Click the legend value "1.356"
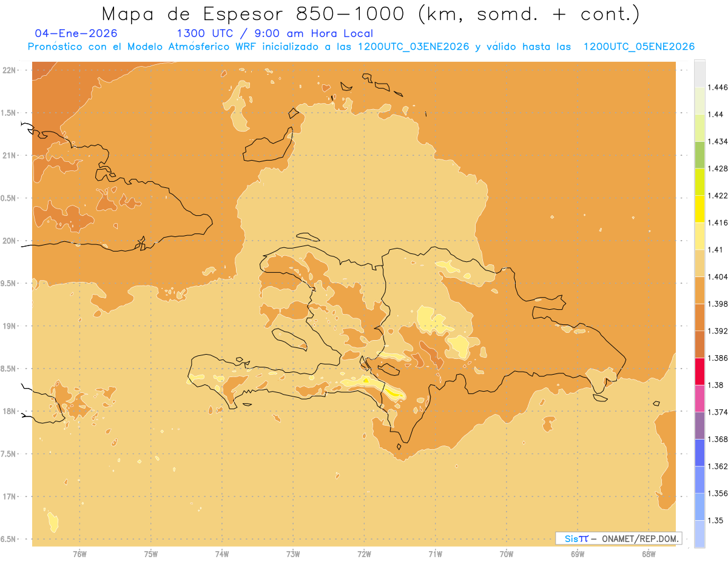Screen dimensions: 728x562 tap(717, 493)
